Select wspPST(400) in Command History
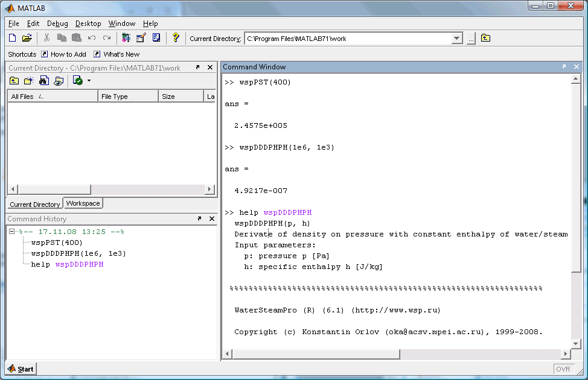 point(57,242)
